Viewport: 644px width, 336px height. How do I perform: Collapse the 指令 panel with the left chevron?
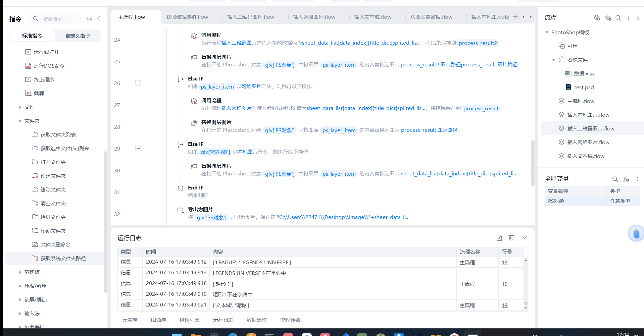99,18
